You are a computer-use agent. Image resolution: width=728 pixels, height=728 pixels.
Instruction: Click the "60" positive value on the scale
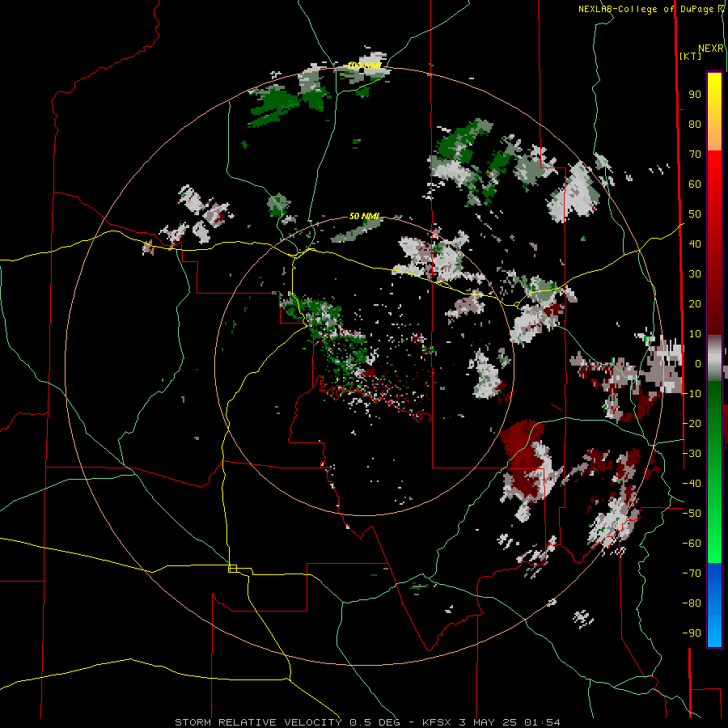click(695, 184)
